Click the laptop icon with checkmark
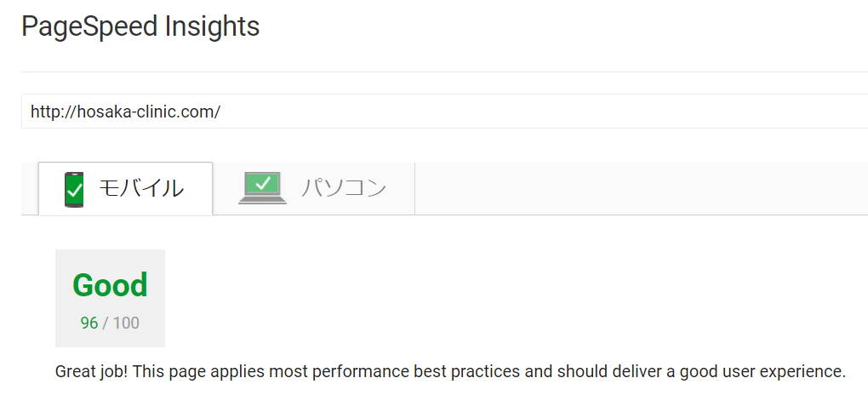 click(x=262, y=188)
